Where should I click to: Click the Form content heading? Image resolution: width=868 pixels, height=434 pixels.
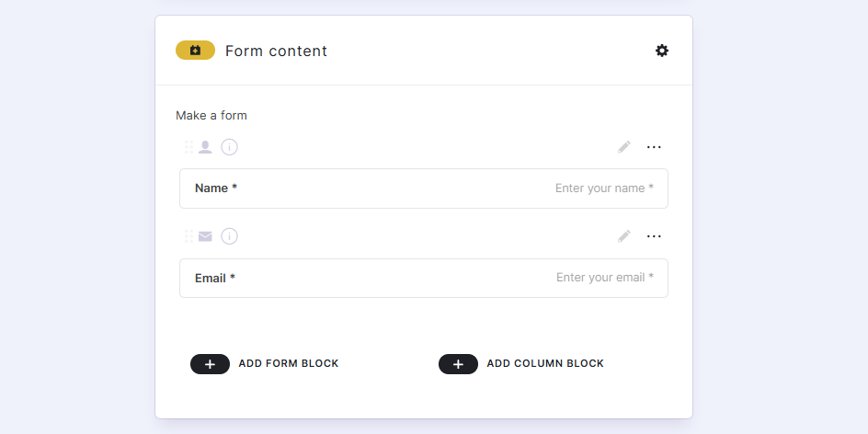[x=276, y=51]
